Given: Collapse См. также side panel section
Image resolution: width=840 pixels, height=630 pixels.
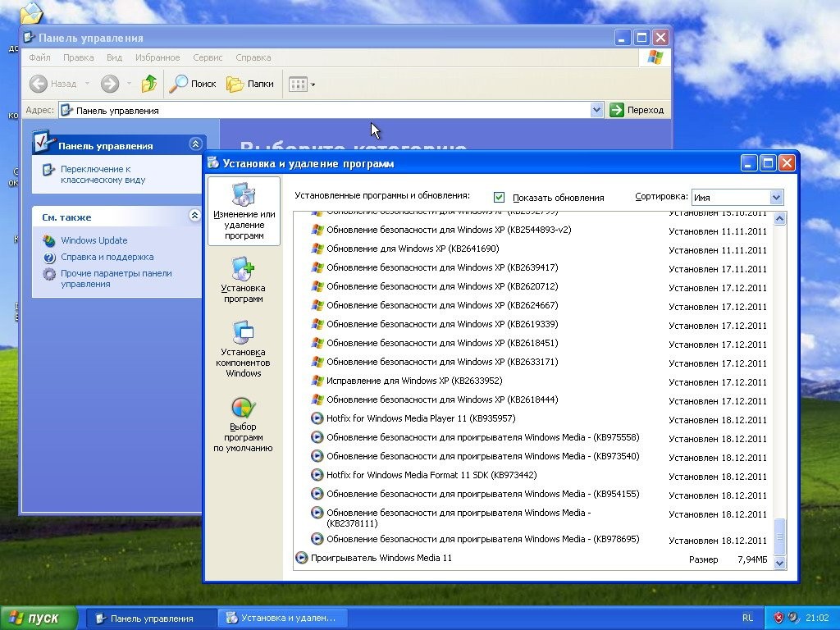Looking at the screenshot, I should coord(194,215).
